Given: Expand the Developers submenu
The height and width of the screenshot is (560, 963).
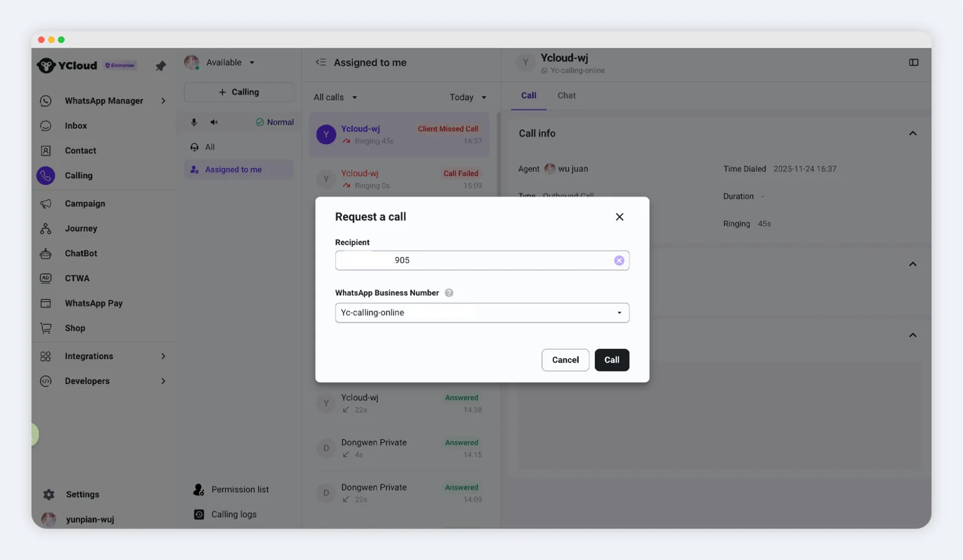Looking at the screenshot, I should [163, 381].
